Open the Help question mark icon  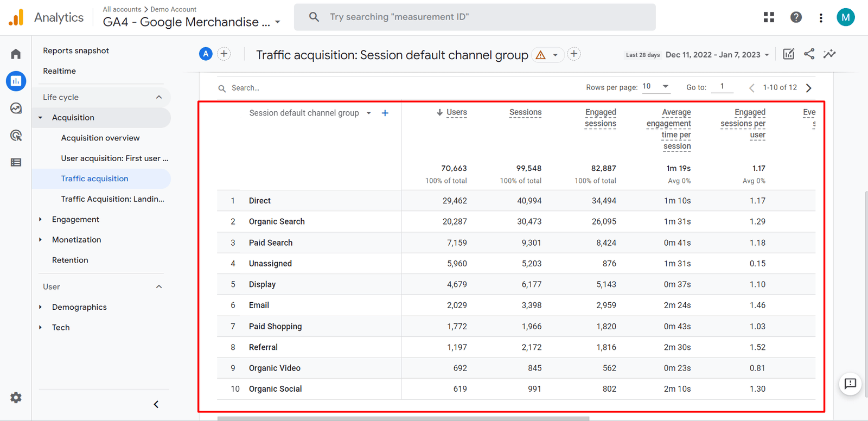coord(796,17)
